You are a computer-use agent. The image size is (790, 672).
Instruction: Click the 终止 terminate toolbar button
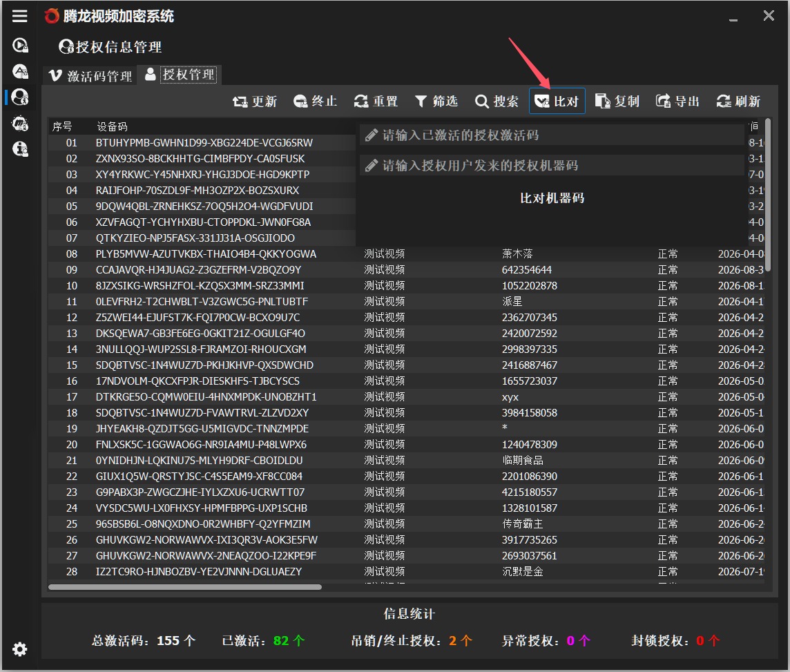point(315,102)
